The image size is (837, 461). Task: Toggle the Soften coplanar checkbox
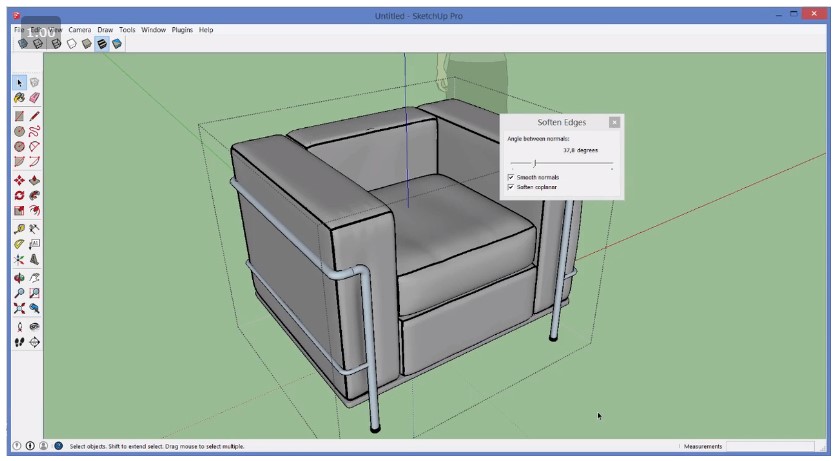click(511, 187)
